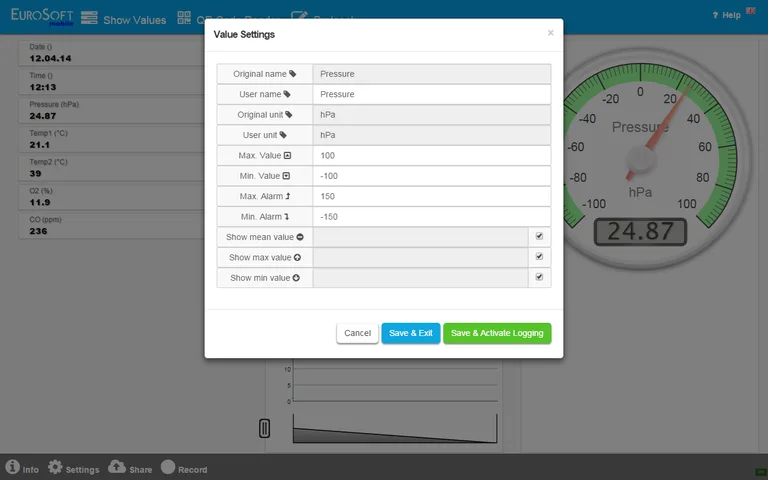
Task: Select the O2 (%) row showing 11.9
Action: coord(111,197)
